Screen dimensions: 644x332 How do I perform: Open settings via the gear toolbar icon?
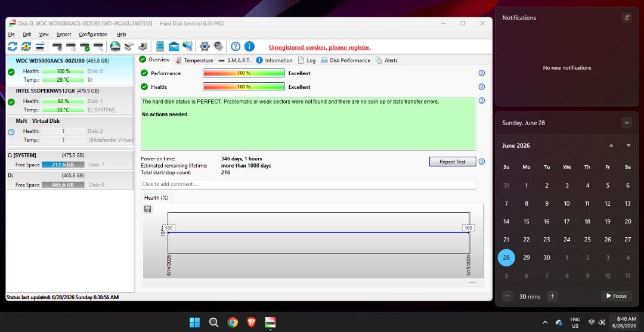pyautogui.click(x=205, y=46)
